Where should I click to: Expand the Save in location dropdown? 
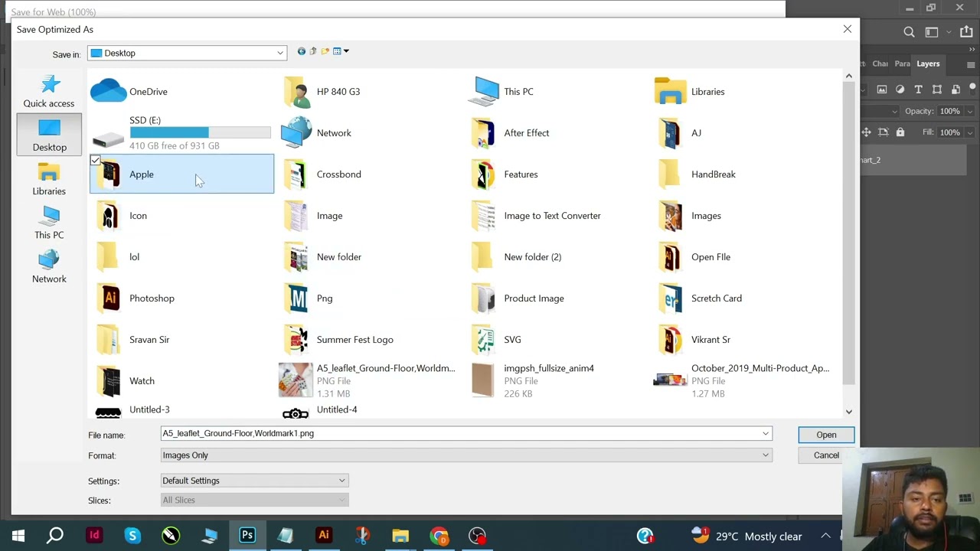(x=280, y=53)
